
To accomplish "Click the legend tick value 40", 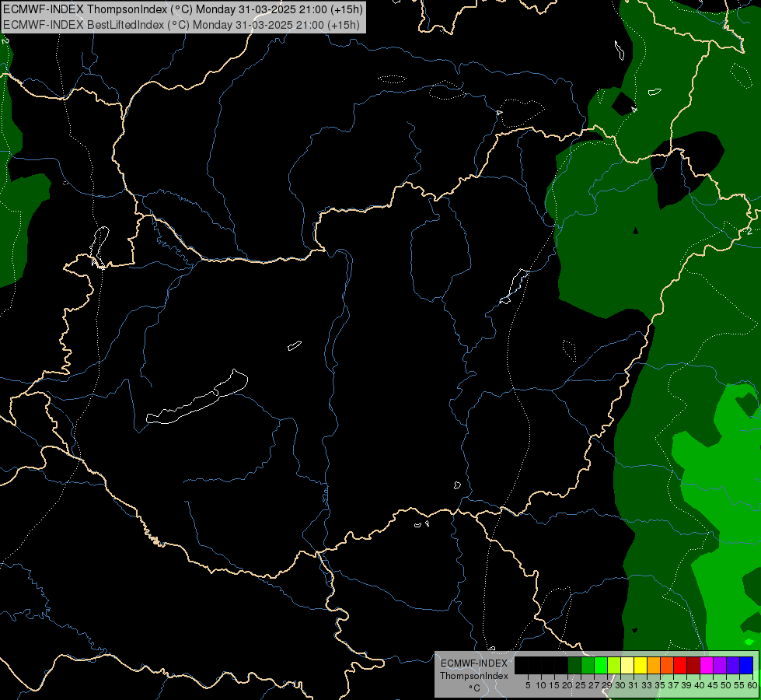I will pos(700,685).
